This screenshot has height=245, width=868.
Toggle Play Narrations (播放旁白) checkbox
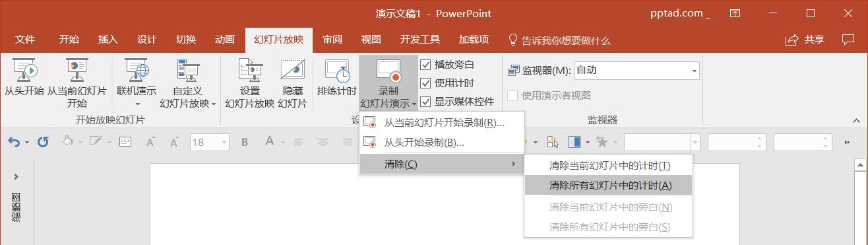point(425,65)
